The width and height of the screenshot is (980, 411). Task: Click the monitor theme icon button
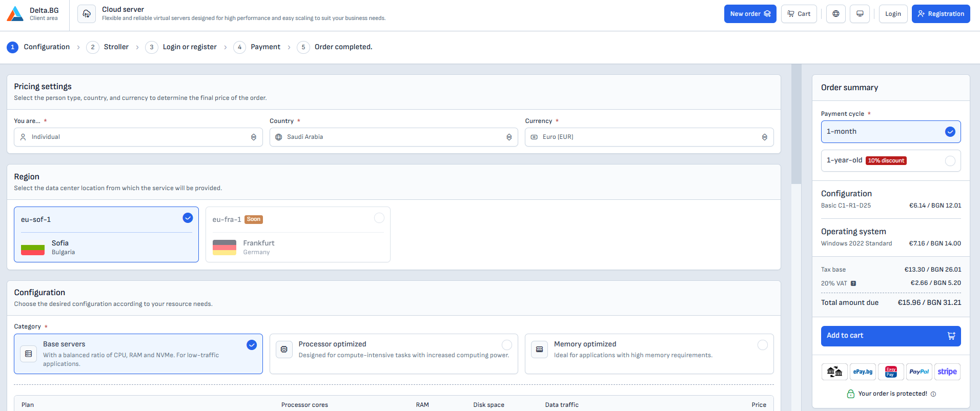(x=860, y=14)
